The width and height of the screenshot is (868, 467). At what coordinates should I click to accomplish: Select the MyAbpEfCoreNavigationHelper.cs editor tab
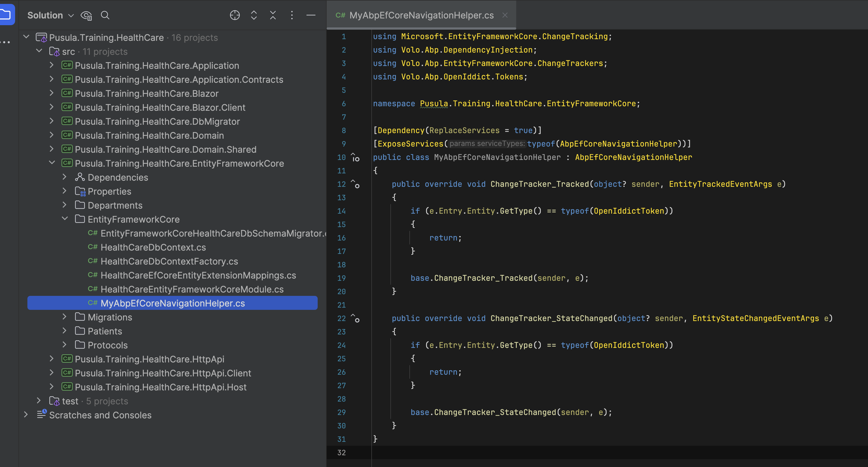(x=421, y=15)
